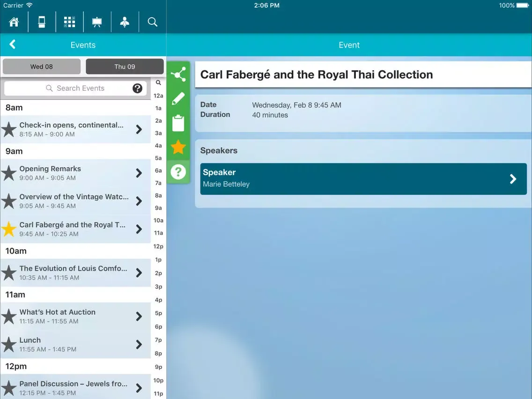532x399 pixels.
Task: Tap the pencil notes icon
Action: 178,99
